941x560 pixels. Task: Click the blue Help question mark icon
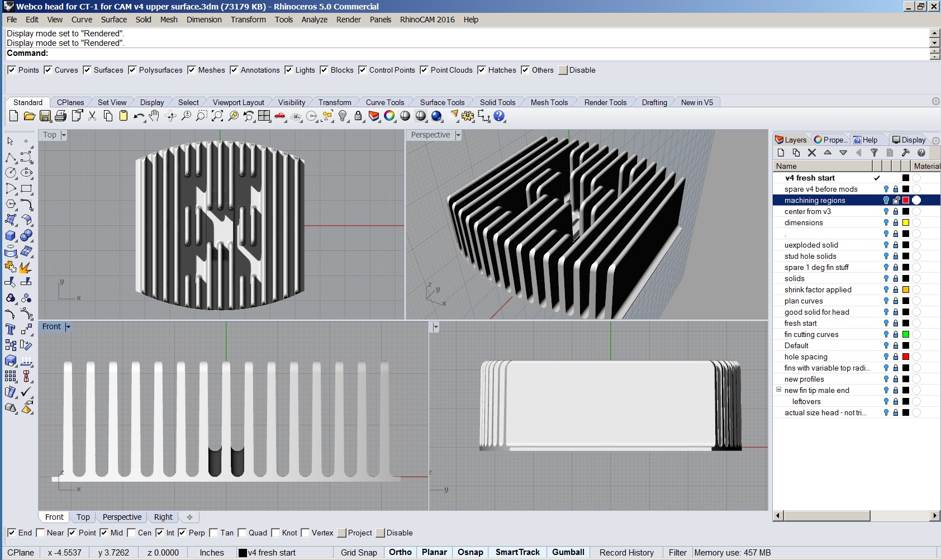click(499, 116)
